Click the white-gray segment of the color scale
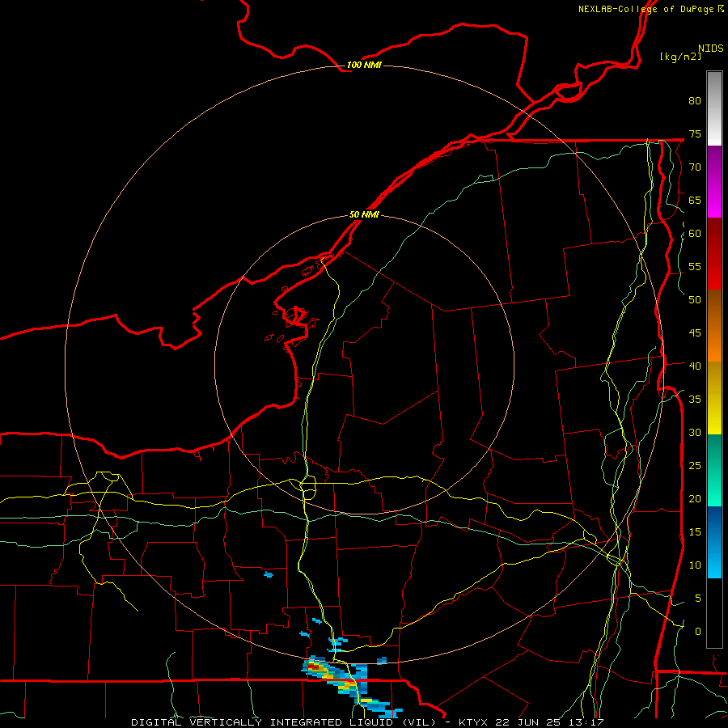This screenshot has height=728, width=728. pos(714,108)
